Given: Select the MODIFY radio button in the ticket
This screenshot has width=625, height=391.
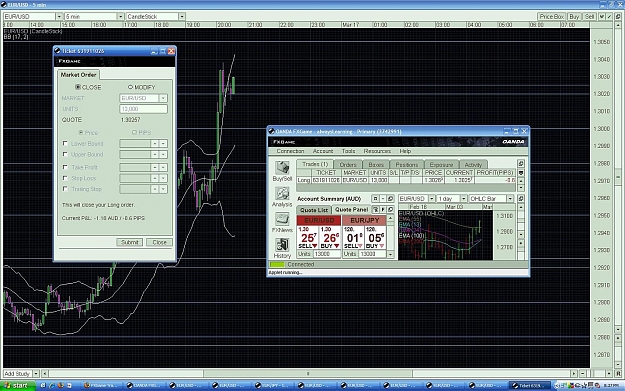Looking at the screenshot, I should click(130, 87).
